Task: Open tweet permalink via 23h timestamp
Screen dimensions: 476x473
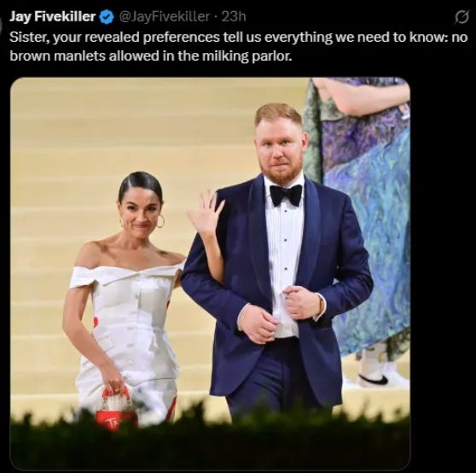Action: click(234, 16)
